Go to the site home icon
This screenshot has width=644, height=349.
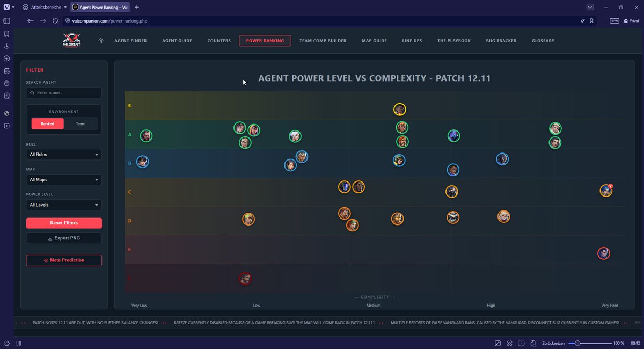tap(101, 41)
